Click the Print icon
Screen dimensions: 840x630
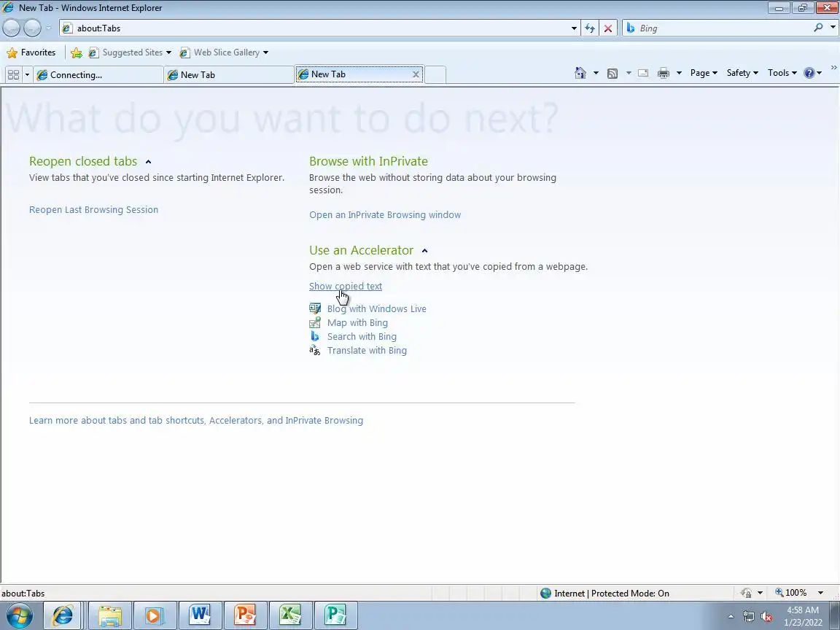[x=664, y=74]
